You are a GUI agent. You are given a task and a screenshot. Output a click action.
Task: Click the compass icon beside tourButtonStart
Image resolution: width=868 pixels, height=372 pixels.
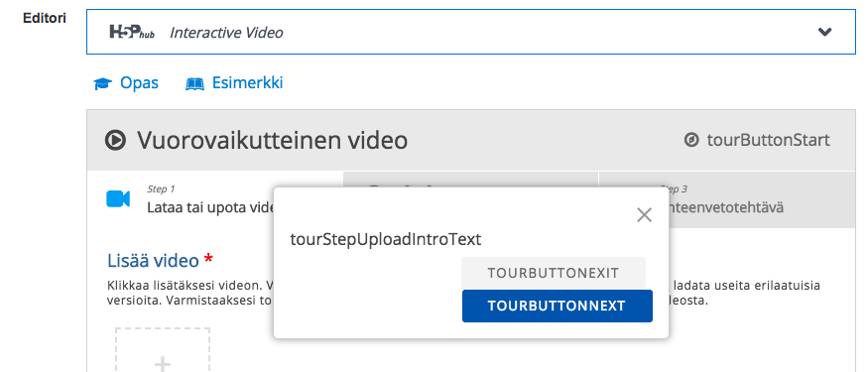pos(690,141)
